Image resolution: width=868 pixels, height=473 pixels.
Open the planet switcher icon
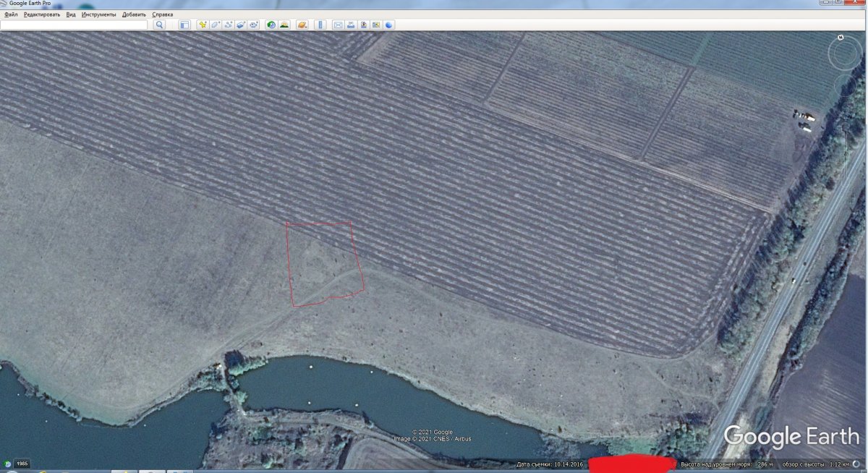point(302,25)
